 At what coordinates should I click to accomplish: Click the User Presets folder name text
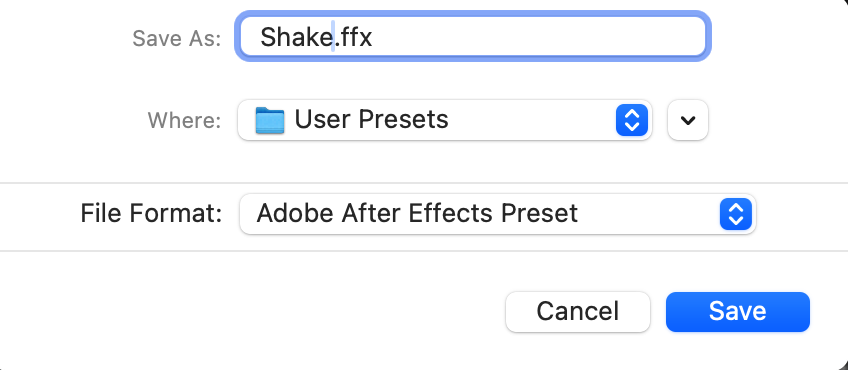coord(371,120)
